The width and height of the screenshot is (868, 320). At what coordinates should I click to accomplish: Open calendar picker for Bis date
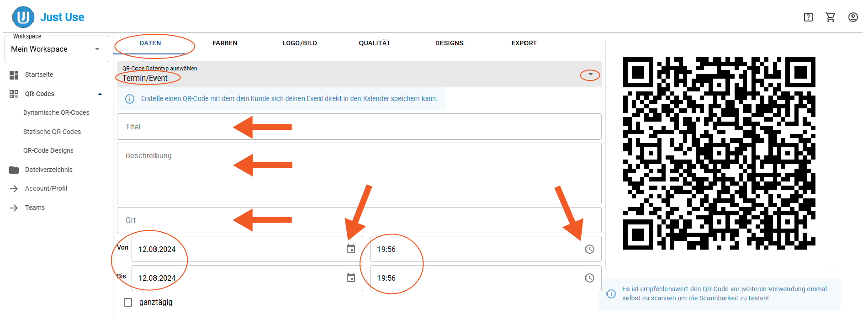pos(351,278)
